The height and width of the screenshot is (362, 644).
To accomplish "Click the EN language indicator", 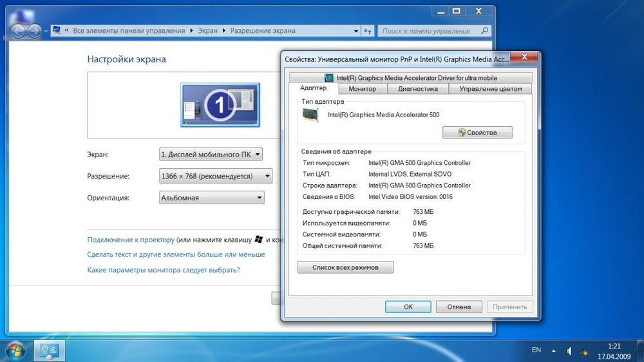I will point(536,350).
